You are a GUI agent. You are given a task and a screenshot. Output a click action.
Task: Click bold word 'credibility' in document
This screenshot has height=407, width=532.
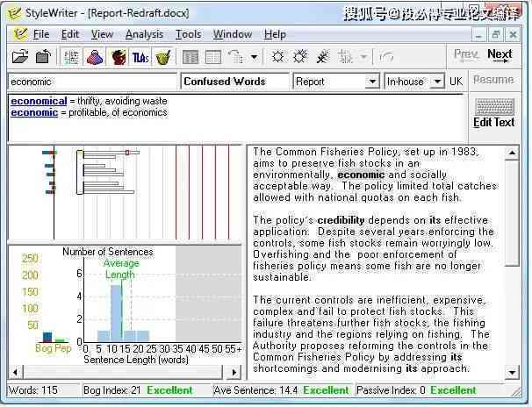point(341,220)
